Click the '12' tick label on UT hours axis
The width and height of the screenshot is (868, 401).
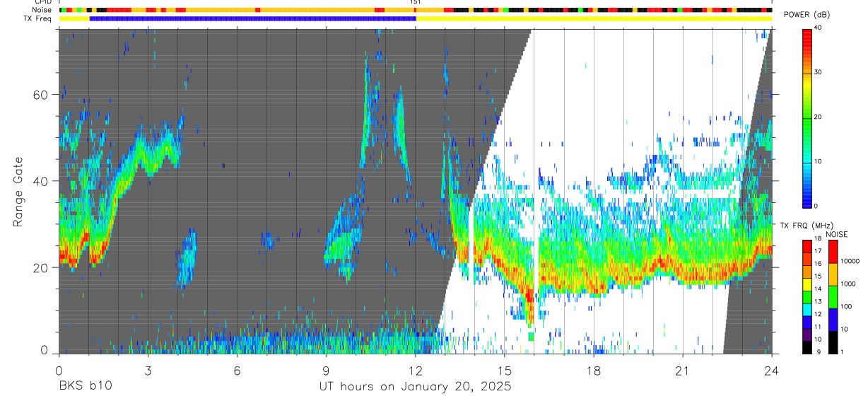(x=416, y=371)
